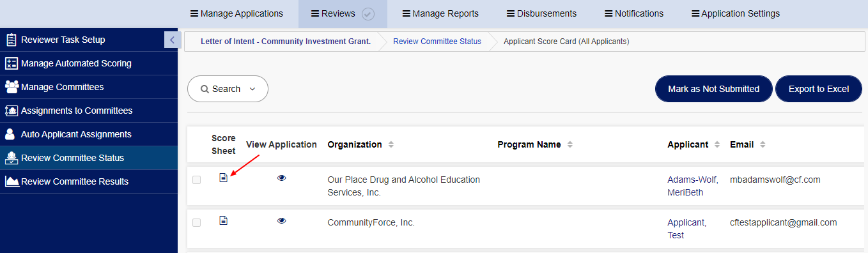The width and height of the screenshot is (868, 253).
Task: Collapse the left sidebar with chevron
Action: [x=173, y=40]
